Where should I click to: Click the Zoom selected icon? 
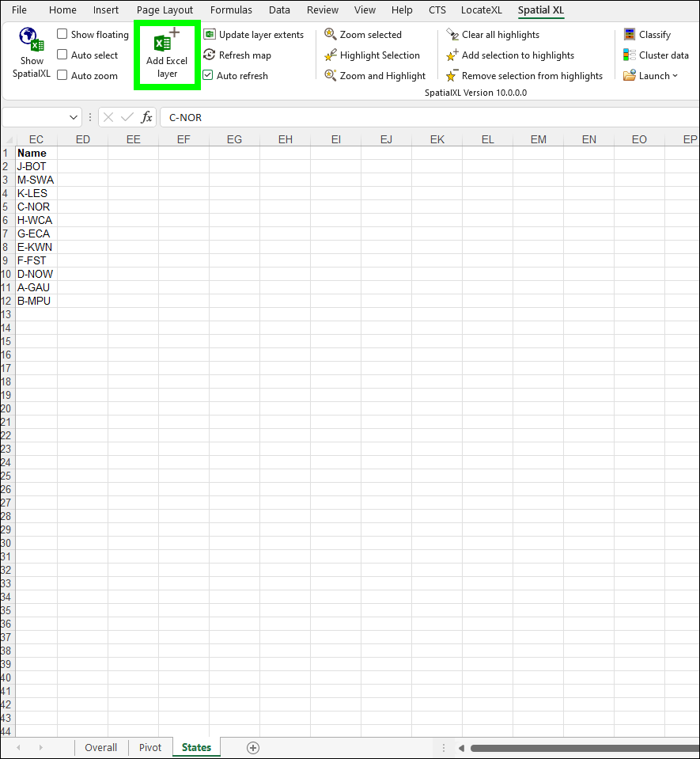coord(331,35)
